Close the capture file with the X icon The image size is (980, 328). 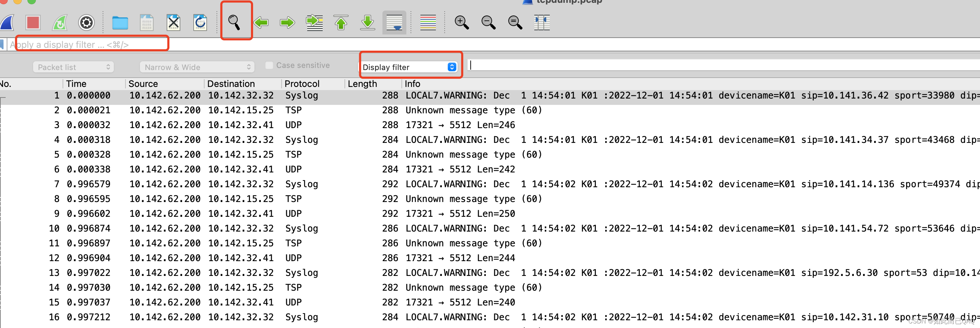coord(174,23)
